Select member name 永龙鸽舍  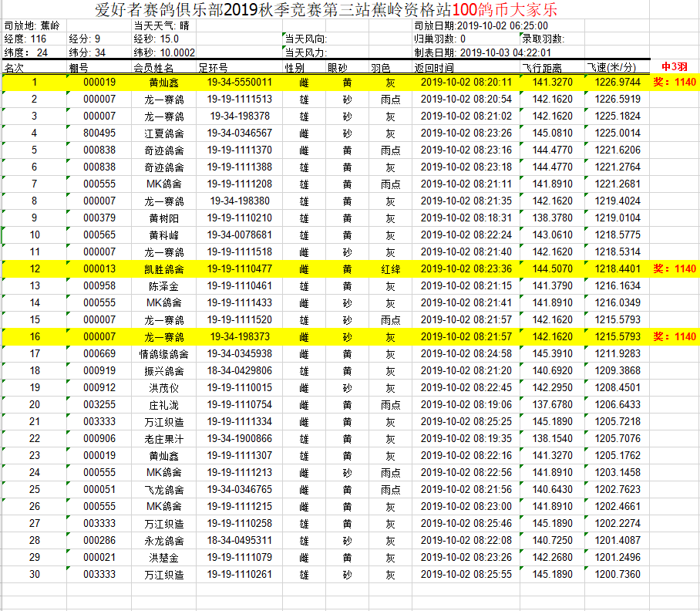click(x=164, y=541)
